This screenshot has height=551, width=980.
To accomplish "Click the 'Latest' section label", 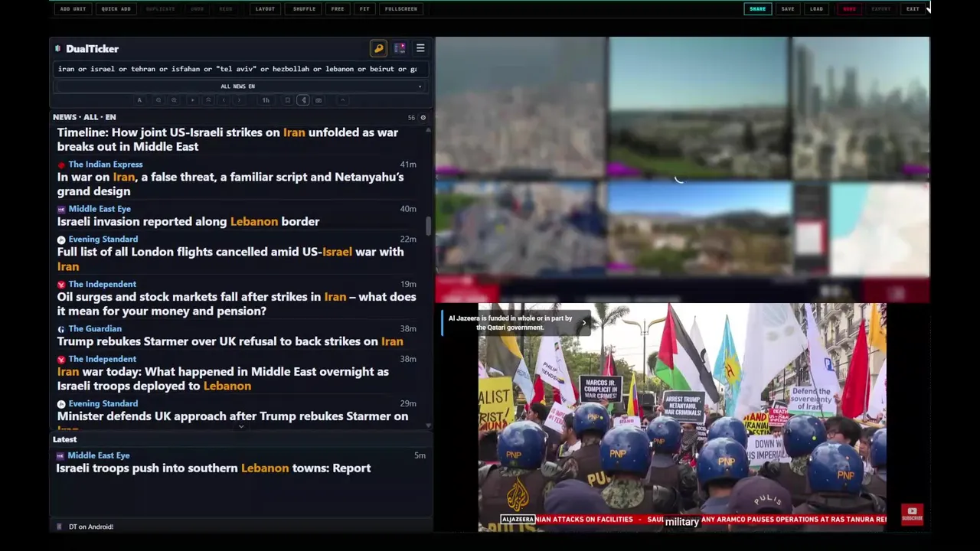I will pyautogui.click(x=64, y=439).
